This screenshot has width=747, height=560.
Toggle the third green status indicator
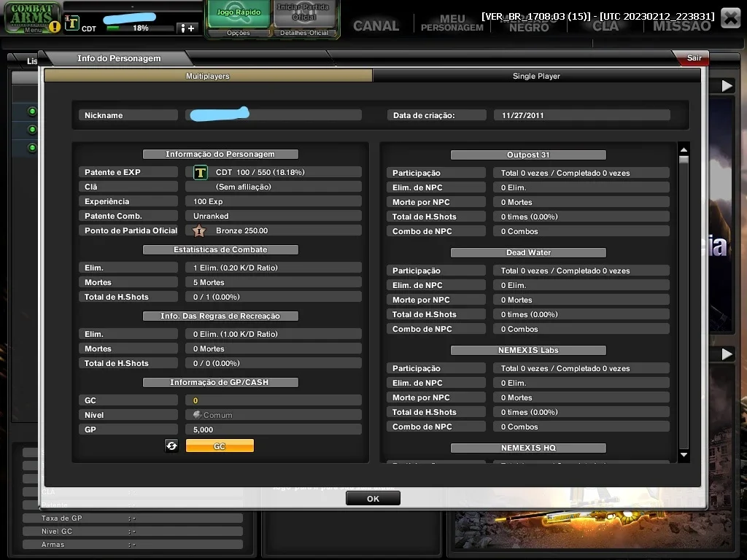[32, 147]
